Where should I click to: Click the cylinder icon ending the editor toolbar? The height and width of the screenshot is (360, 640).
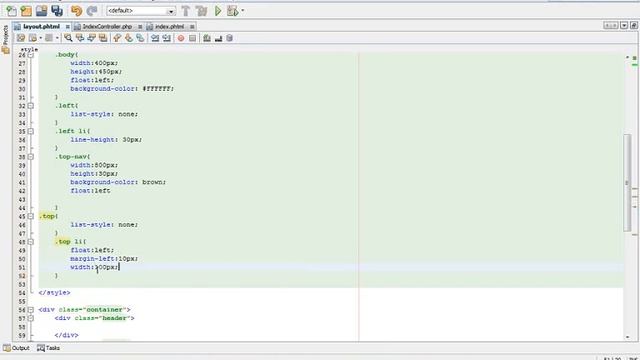point(229,38)
